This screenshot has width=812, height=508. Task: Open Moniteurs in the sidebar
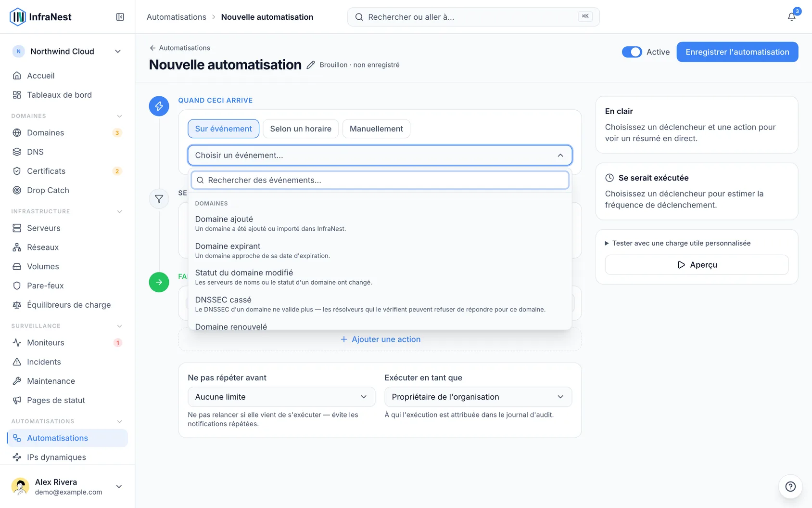pyautogui.click(x=67, y=342)
